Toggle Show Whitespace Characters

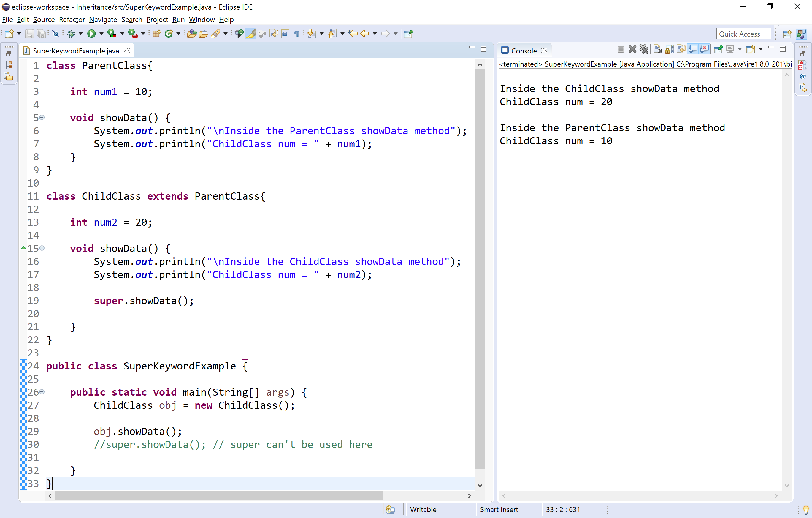click(296, 33)
